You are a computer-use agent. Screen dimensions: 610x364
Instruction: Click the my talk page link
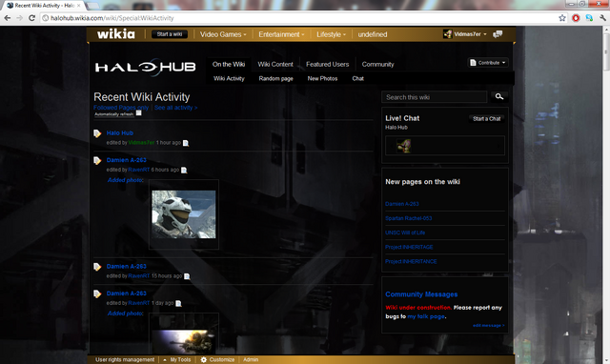(x=426, y=316)
